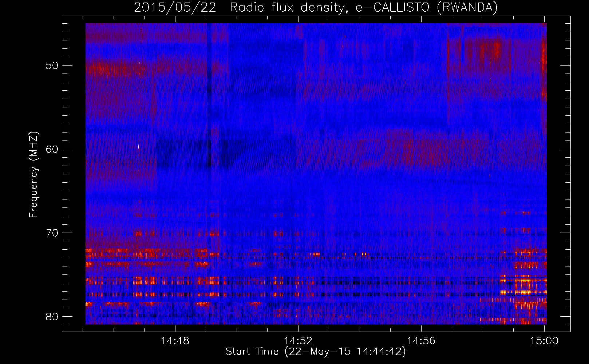589x364 pixels.
Task: Click the time tick label '15:00'
Action: tap(544, 341)
